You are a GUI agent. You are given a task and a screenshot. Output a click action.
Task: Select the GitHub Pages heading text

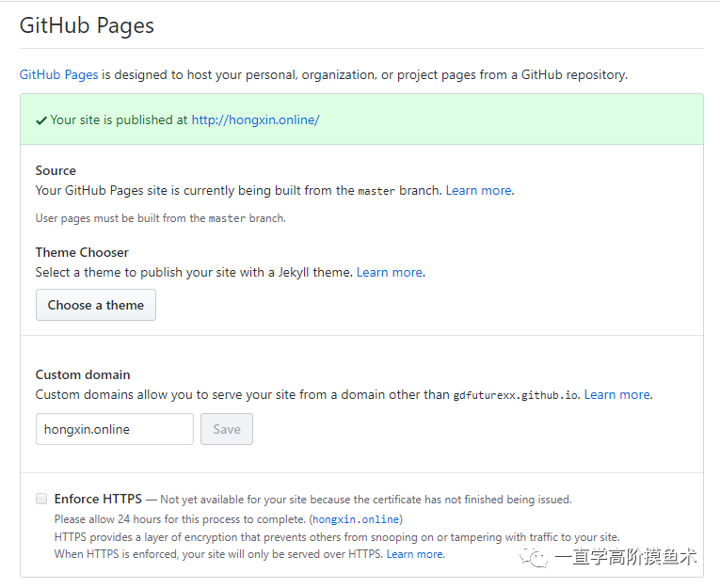[87, 25]
